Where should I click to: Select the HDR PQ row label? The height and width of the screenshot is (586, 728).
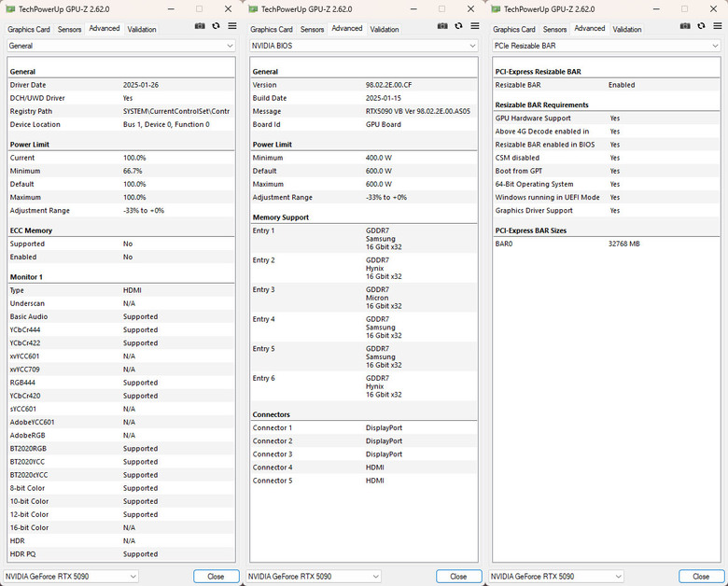[22, 554]
